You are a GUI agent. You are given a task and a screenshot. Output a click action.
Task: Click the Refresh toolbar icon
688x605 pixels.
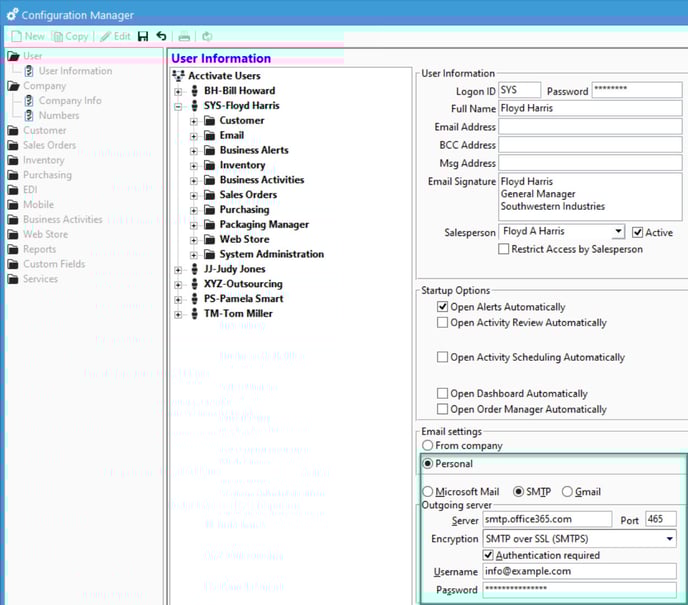207,36
